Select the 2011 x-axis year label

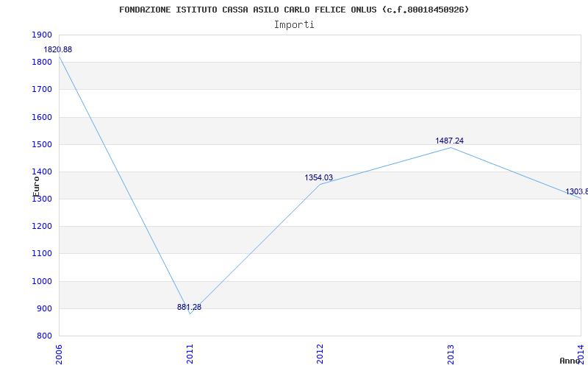(190, 354)
